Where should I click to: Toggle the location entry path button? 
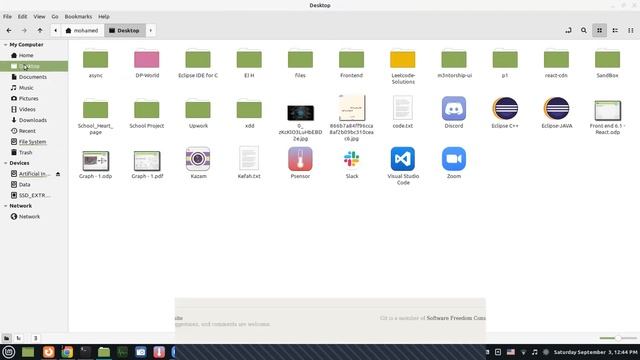[x=568, y=31]
